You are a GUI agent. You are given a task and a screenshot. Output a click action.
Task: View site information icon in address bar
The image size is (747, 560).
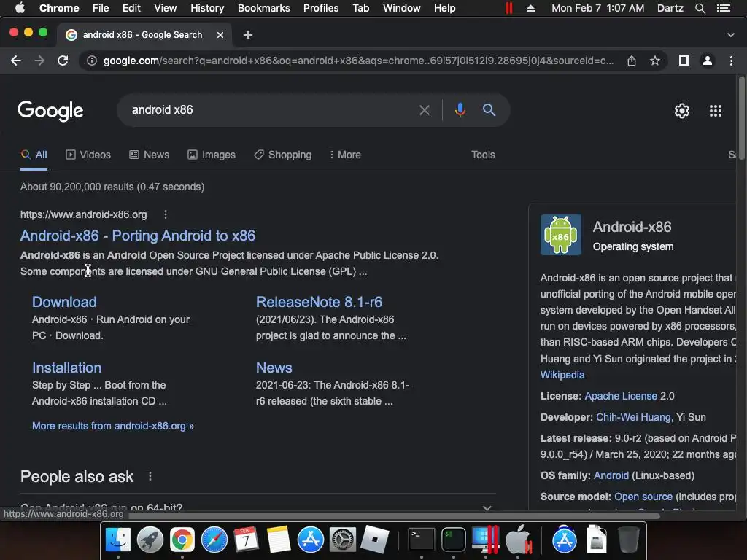click(x=92, y=61)
